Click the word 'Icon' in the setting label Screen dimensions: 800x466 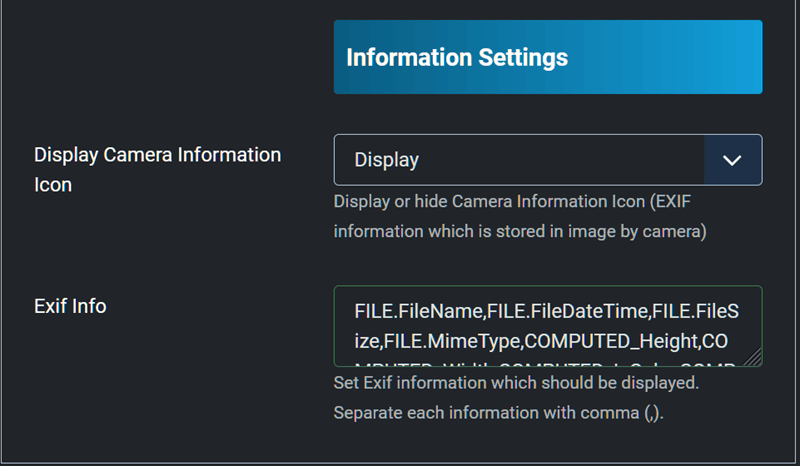pos(53,185)
